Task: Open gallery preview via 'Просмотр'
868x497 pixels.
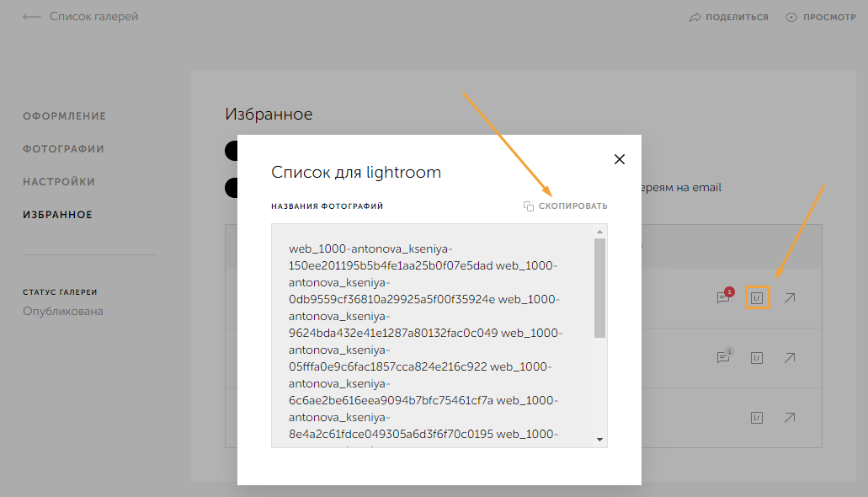Action: (821, 17)
